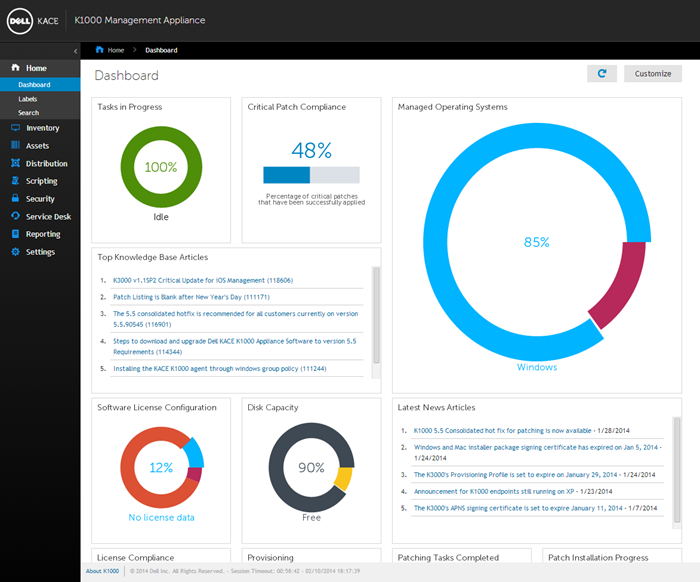
Task: Refresh the dashboard with the refresh button
Action: coord(602,74)
